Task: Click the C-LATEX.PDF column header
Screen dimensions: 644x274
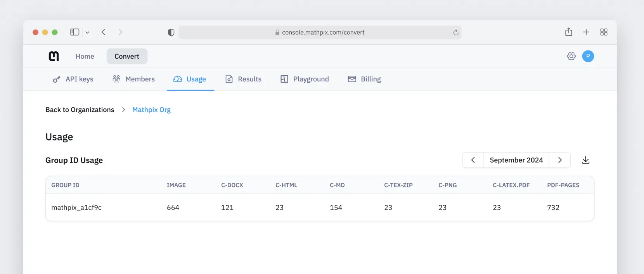Action: pos(511,185)
